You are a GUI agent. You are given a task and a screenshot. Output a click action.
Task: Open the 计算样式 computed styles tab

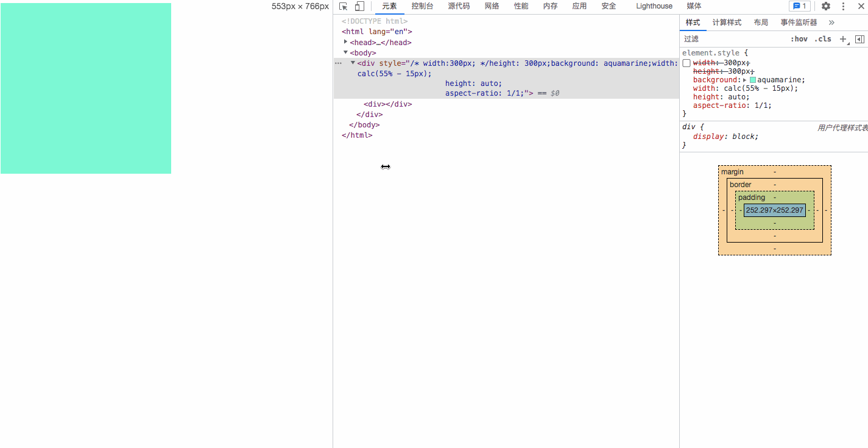(x=727, y=22)
